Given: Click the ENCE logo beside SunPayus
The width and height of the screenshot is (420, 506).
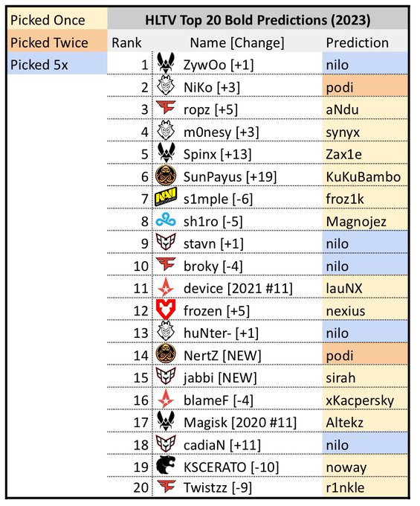Looking at the screenshot, I should click(x=166, y=175).
